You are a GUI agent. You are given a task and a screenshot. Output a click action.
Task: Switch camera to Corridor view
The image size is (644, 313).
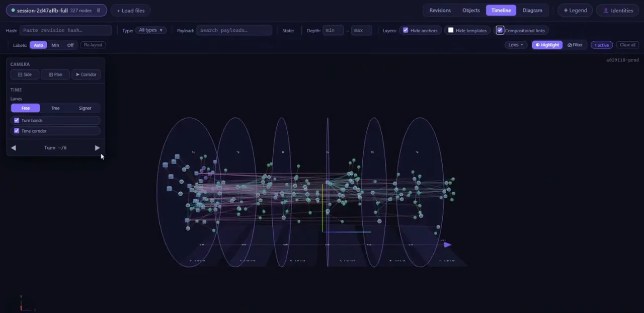tap(86, 74)
